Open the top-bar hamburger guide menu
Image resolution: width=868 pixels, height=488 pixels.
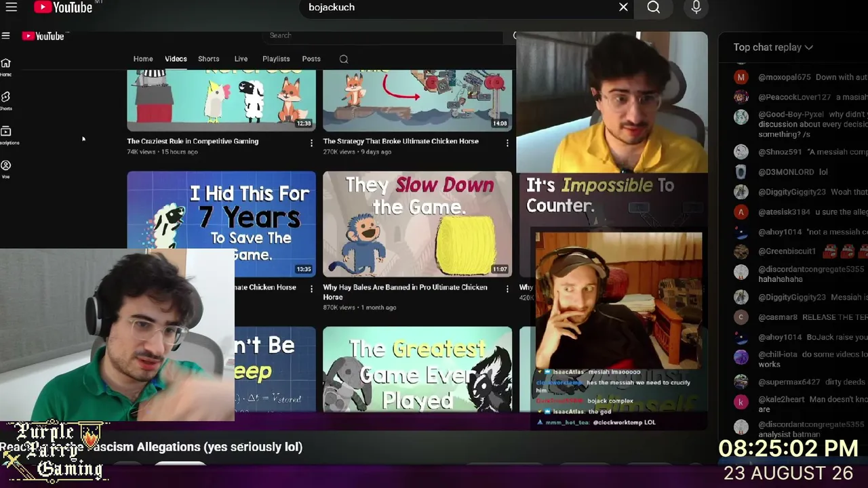12,7
